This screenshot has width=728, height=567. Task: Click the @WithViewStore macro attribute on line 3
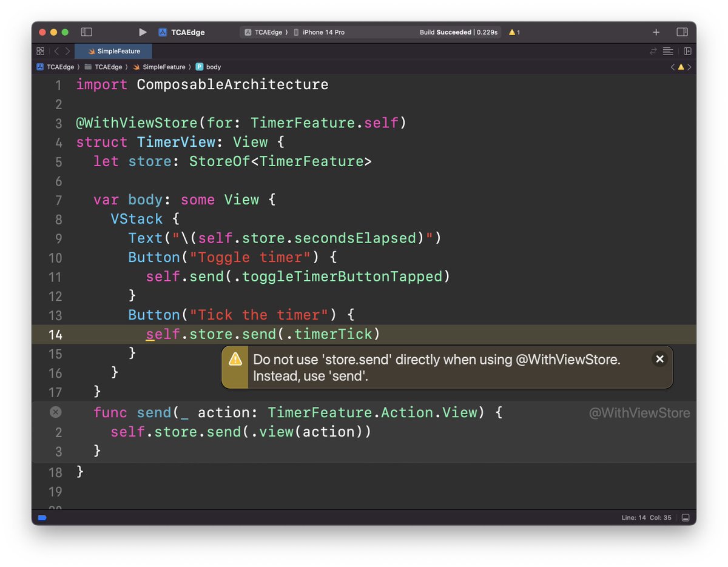137,123
